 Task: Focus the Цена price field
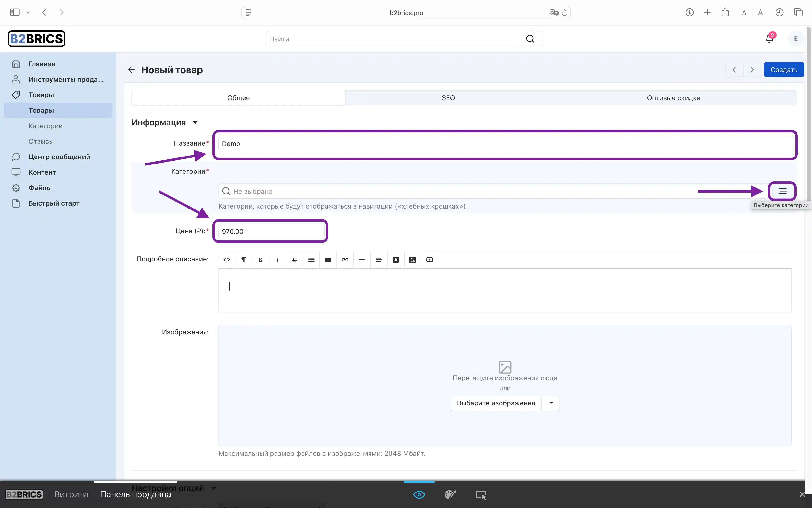[x=272, y=231]
